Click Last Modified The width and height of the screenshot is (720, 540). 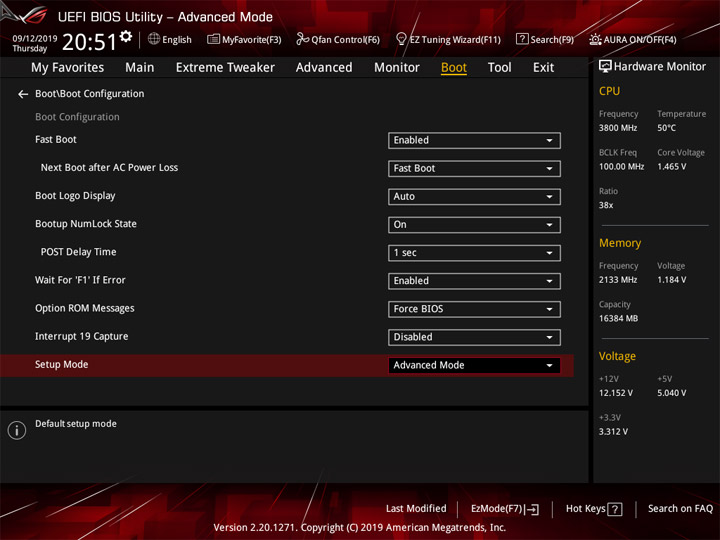[x=416, y=509]
